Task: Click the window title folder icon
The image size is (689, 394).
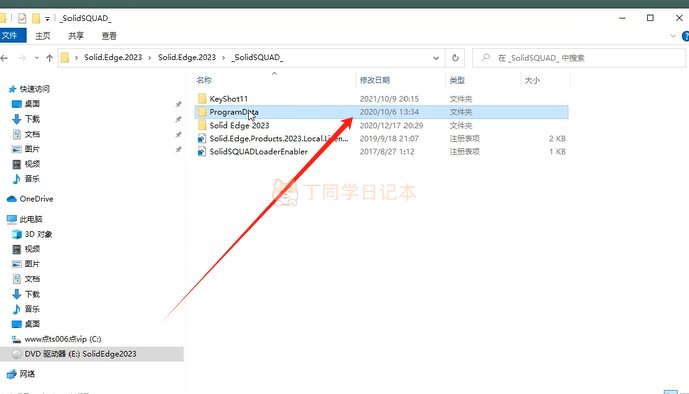Action: (x=3, y=18)
